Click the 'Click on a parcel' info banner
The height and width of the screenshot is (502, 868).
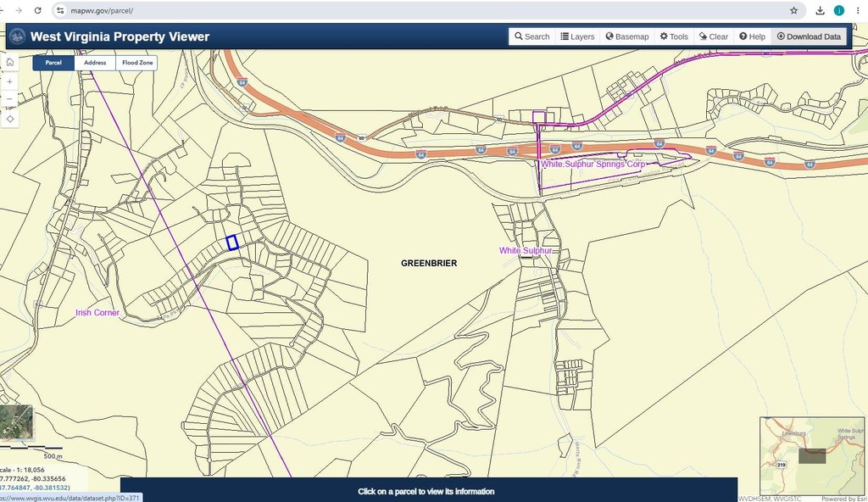tap(428, 490)
